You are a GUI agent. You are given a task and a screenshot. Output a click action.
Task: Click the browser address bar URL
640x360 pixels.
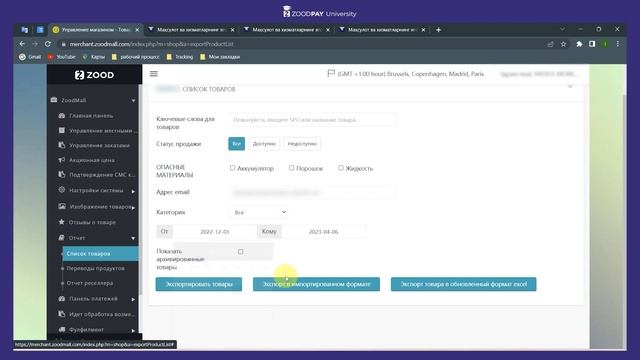pos(151,44)
